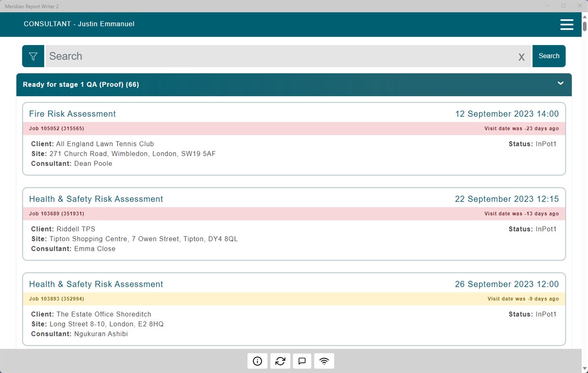This screenshot has height=373, width=588.
Task: Open the Fire Risk Assessment report
Action: coord(72,114)
